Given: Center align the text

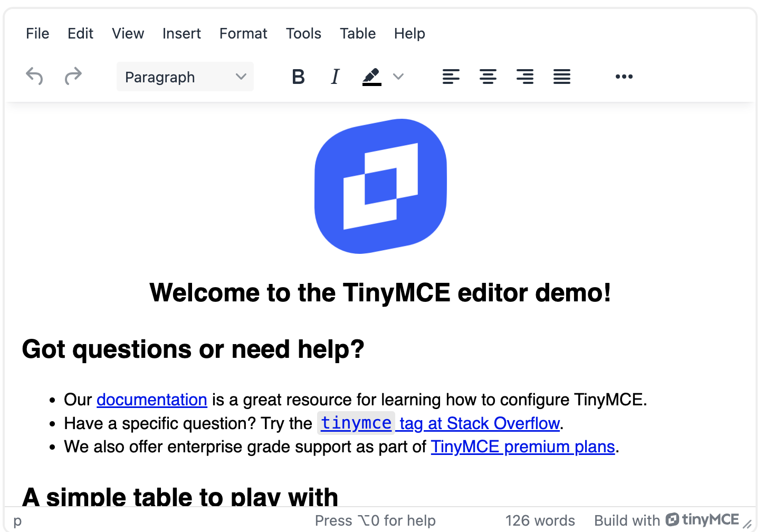Looking at the screenshot, I should point(488,77).
